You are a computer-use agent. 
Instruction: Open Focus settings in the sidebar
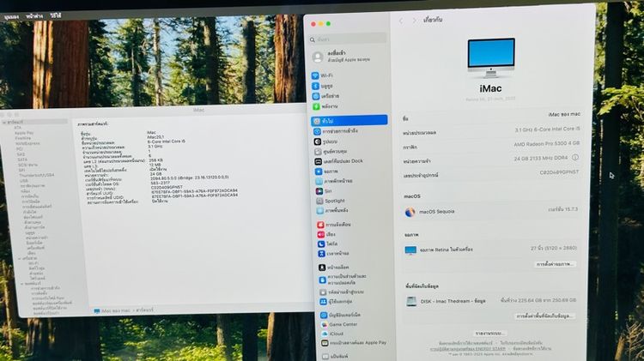coord(327,244)
